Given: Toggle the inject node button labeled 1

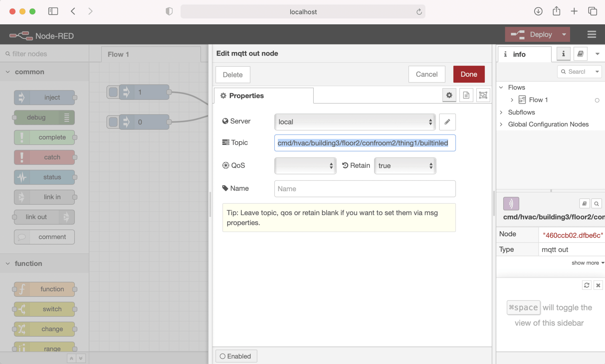Looking at the screenshot, I should click(113, 92).
